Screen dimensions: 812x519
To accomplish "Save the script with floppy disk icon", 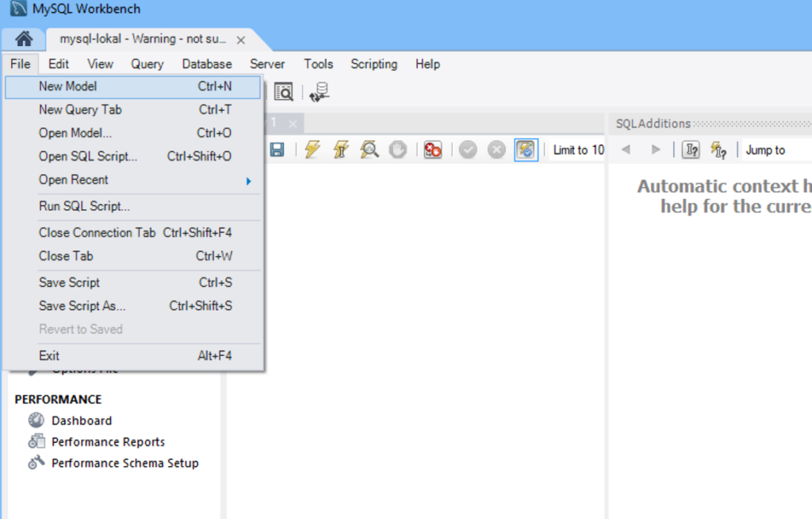I will click(x=277, y=150).
